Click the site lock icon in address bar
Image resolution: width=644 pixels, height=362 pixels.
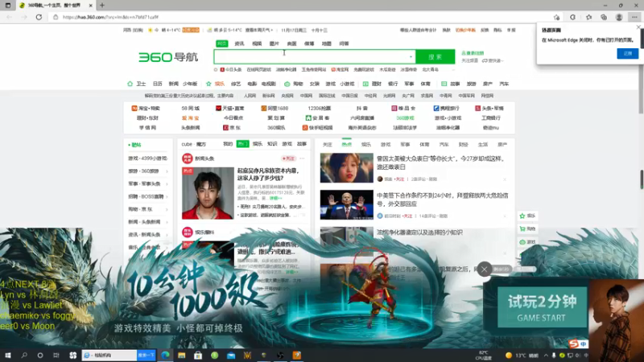56,17
